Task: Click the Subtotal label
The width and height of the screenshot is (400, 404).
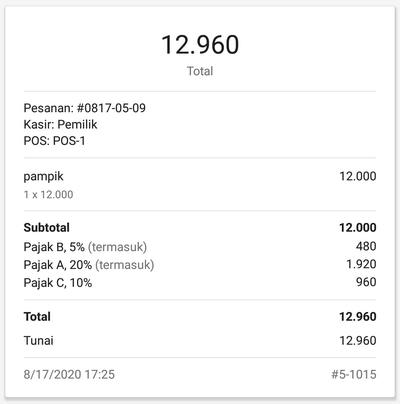Action: point(47,227)
